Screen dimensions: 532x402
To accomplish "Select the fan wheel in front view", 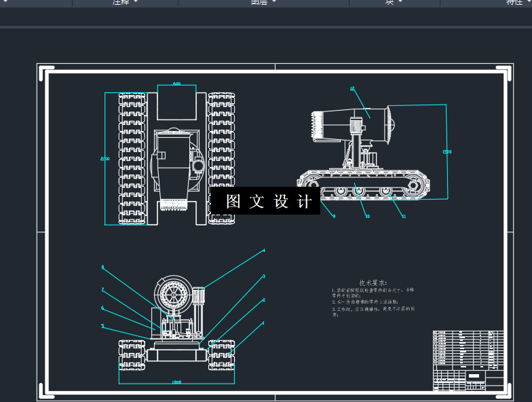I will click(x=174, y=293).
